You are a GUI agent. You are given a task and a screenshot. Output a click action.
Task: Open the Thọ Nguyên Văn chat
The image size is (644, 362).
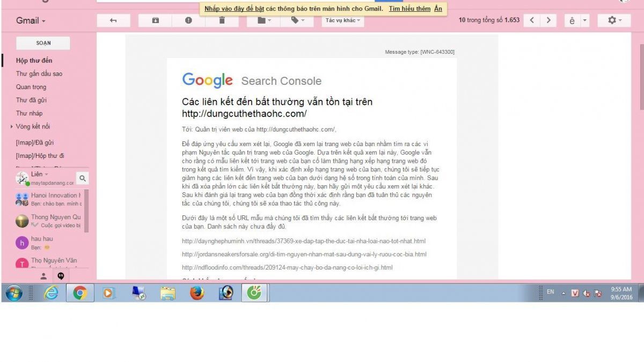48,263
